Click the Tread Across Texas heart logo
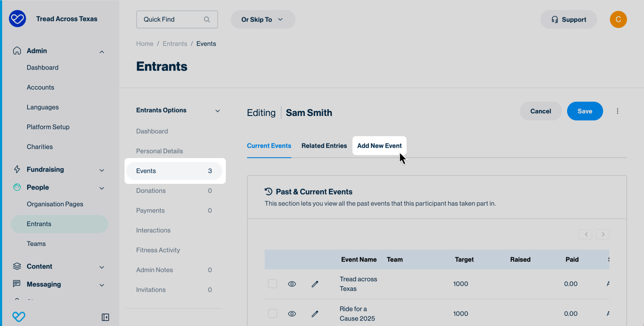The width and height of the screenshot is (644, 326). (x=18, y=19)
